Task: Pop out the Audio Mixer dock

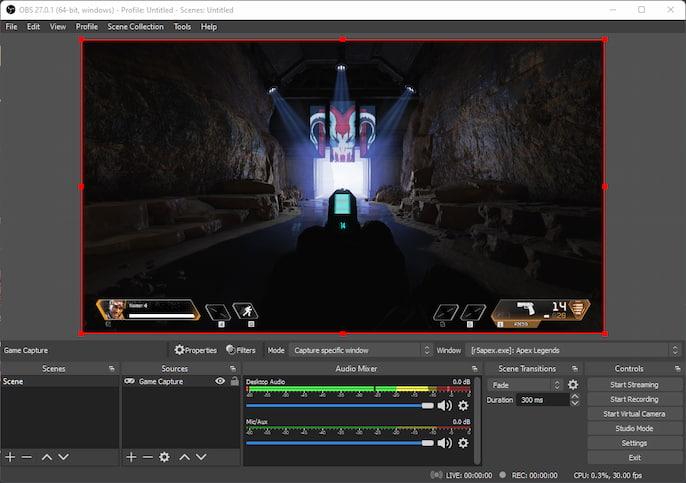Action: [475, 369]
